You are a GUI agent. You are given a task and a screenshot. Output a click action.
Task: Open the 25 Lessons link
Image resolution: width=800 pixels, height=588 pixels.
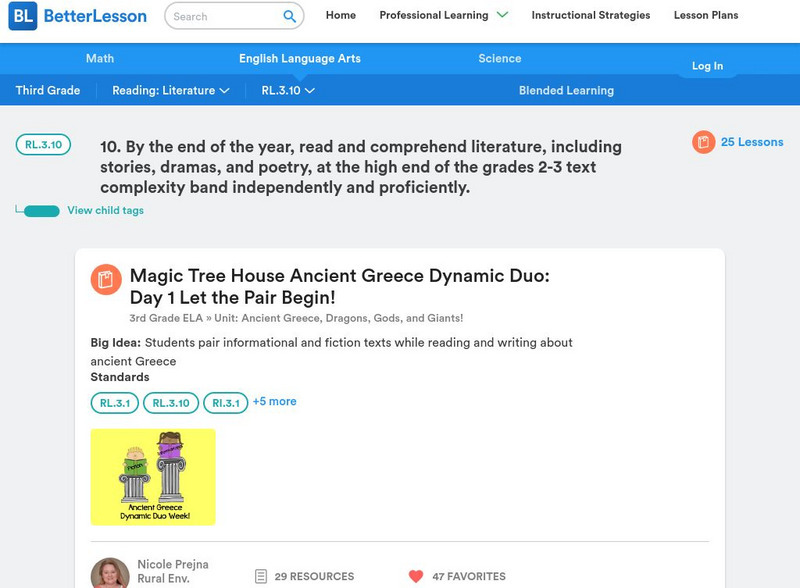tap(752, 142)
